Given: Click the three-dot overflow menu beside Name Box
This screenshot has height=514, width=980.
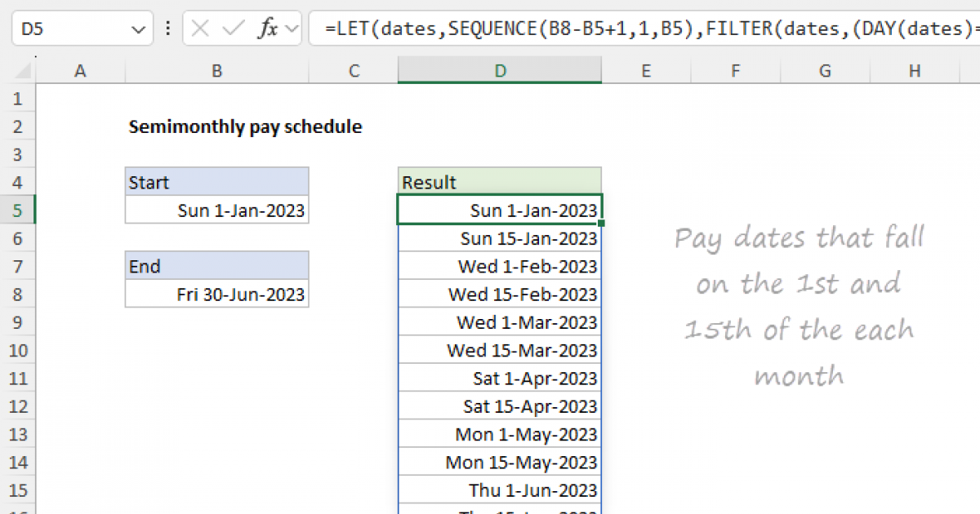Looking at the screenshot, I should point(167,27).
